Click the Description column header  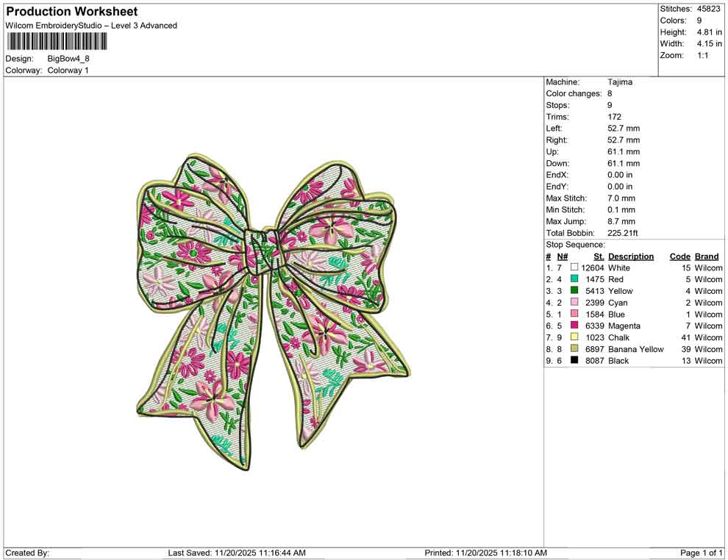(x=630, y=256)
